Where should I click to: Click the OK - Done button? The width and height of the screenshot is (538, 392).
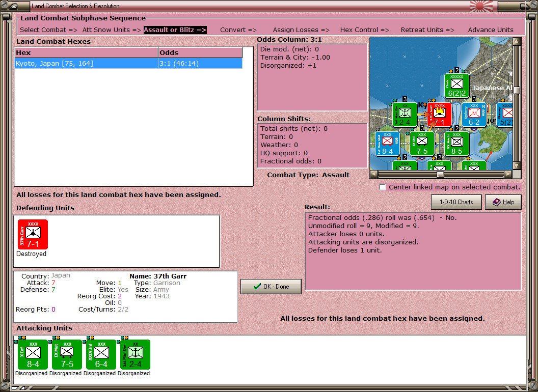tap(271, 287)
